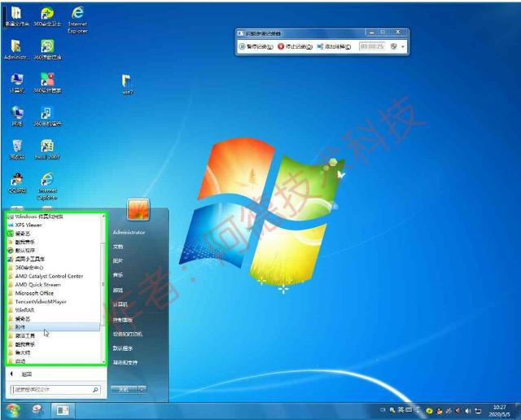
Task: Open 游戏 in Start menu right pane
Action: point(118,290)
